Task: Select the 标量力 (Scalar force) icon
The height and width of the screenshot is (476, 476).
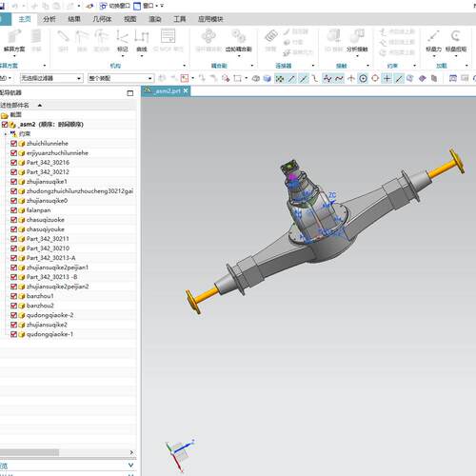Action: pyautogui.click(x=433, y=40)
